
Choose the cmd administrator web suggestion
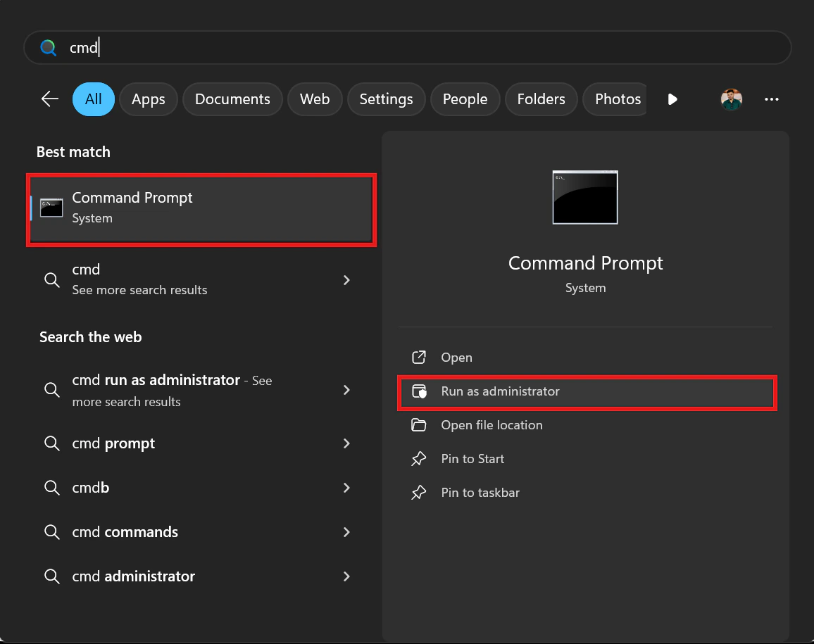coord(134,576)
